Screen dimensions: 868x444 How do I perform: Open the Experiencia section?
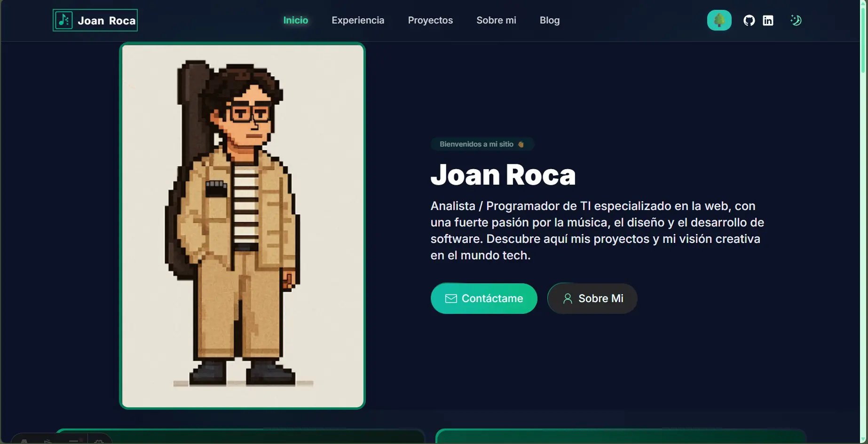pyautogui.click(x=358, y=20)
